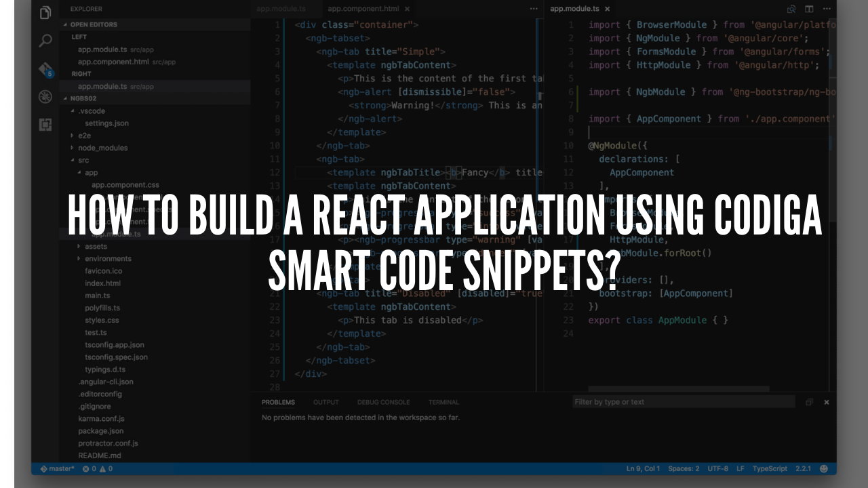Open main.ts in the file tree

tap(97, 296)
